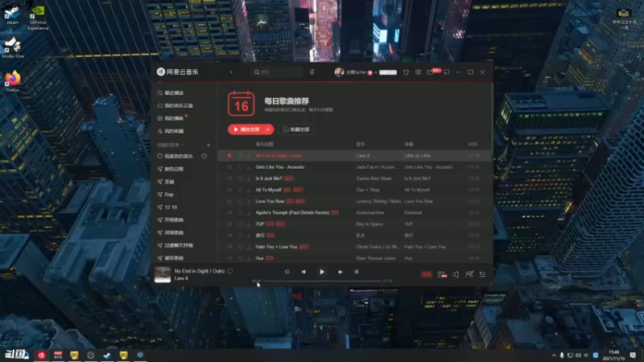Download Girls Like You - Acoustic

click(249, 167)
